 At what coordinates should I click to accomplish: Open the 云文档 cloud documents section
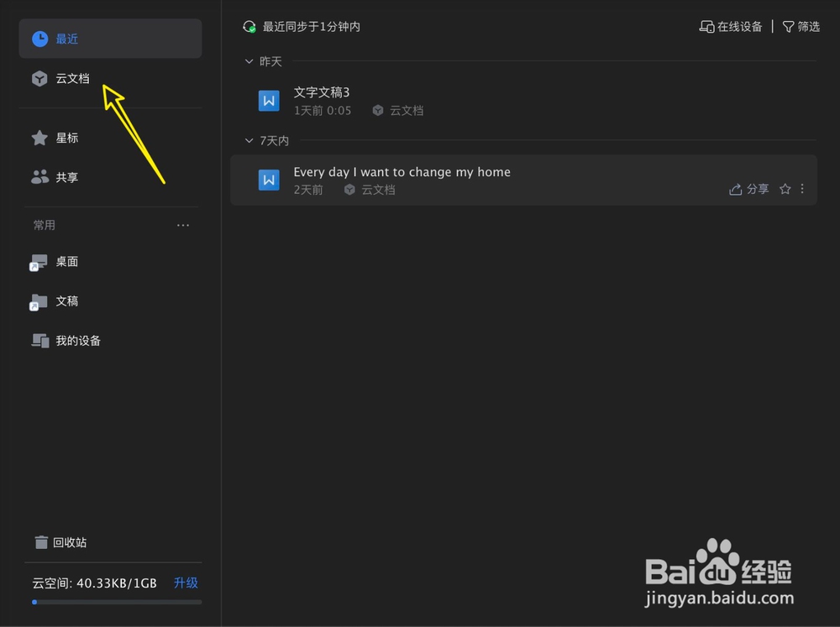(110, 79)
